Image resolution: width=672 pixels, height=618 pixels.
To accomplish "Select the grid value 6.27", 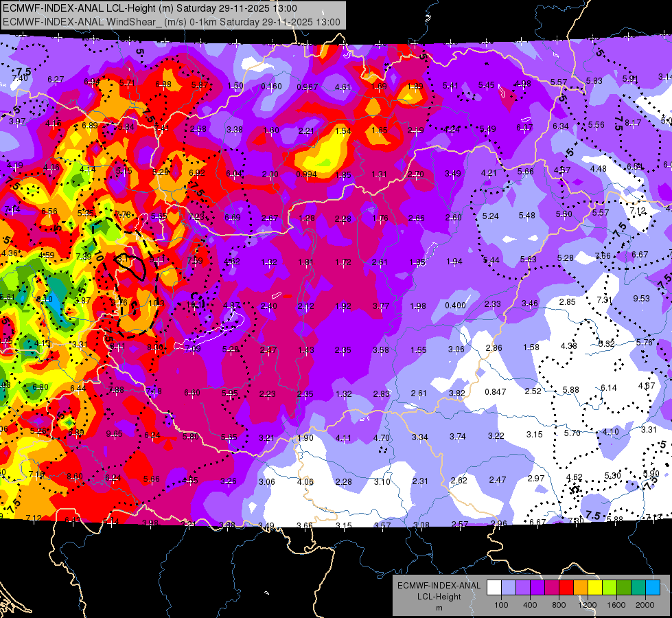I will coord(56,80).
